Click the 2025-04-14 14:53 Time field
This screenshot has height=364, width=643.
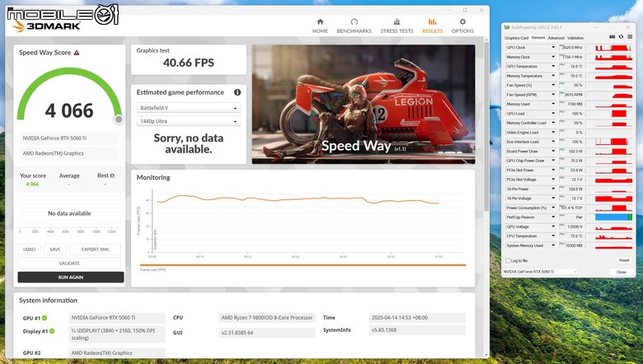[x=417, y=318]
